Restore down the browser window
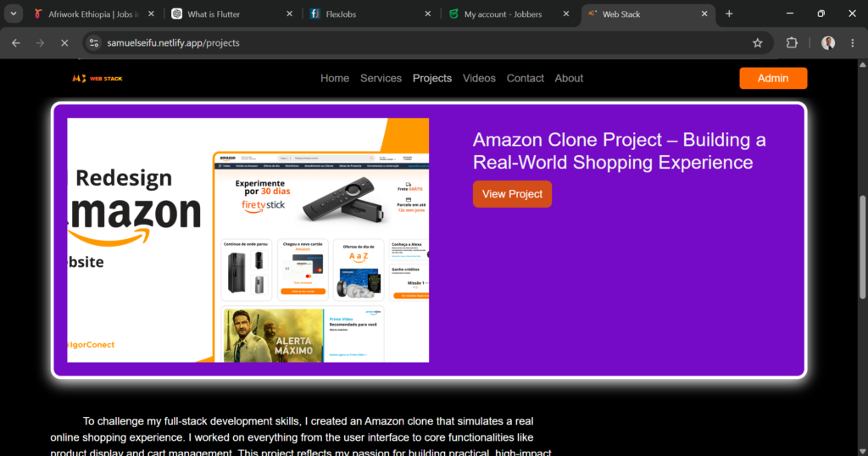The image size is (868, 456). 821,14
